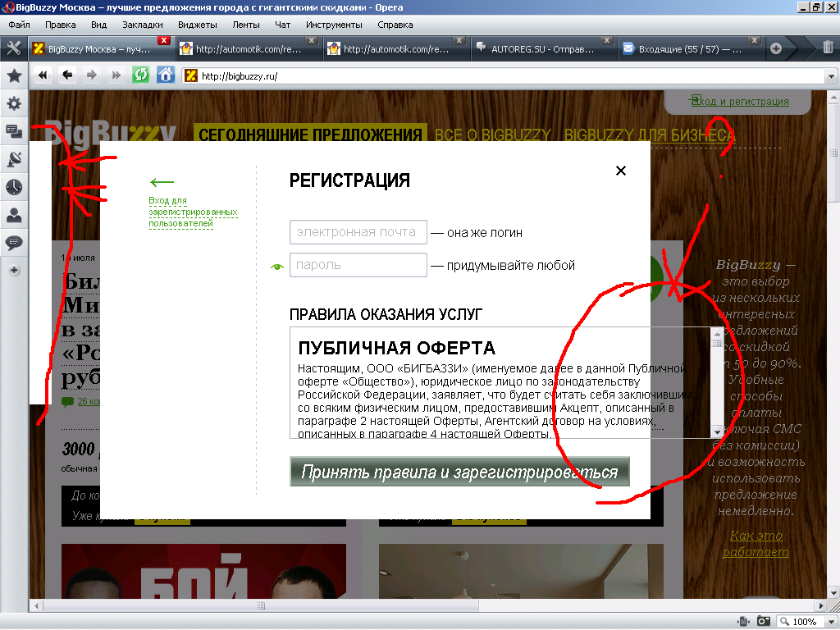The width and height of the screenshot is (840, 630).
Task: Open BIGBUZZY ДЛЯ БИЗНЕСА section
Action: (650, 135)
